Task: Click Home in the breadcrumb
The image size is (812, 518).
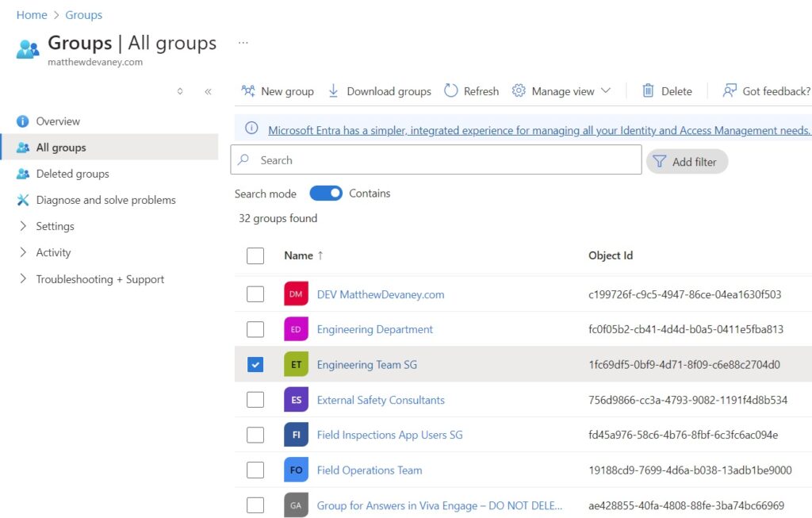Action: point(32,15)
